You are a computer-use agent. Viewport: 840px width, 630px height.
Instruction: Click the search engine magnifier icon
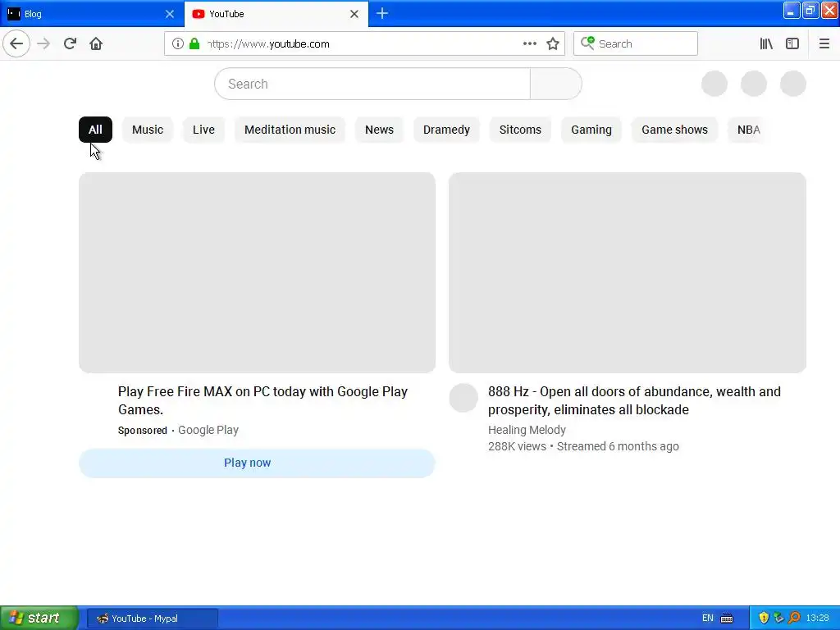tap(587, 43)
